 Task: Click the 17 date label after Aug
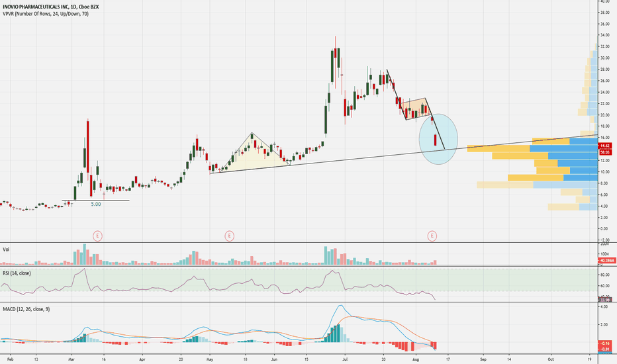pyautogui.click(x=448, y=359)
